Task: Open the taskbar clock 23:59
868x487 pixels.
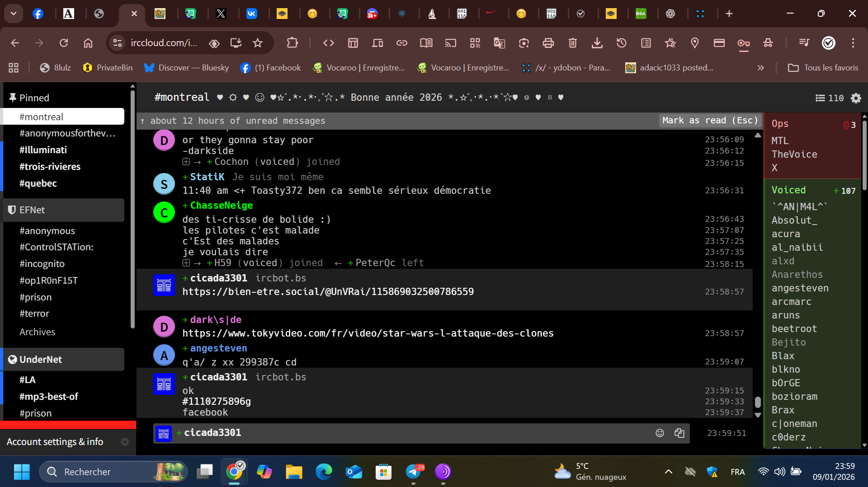Action: [x=834, y=472]
